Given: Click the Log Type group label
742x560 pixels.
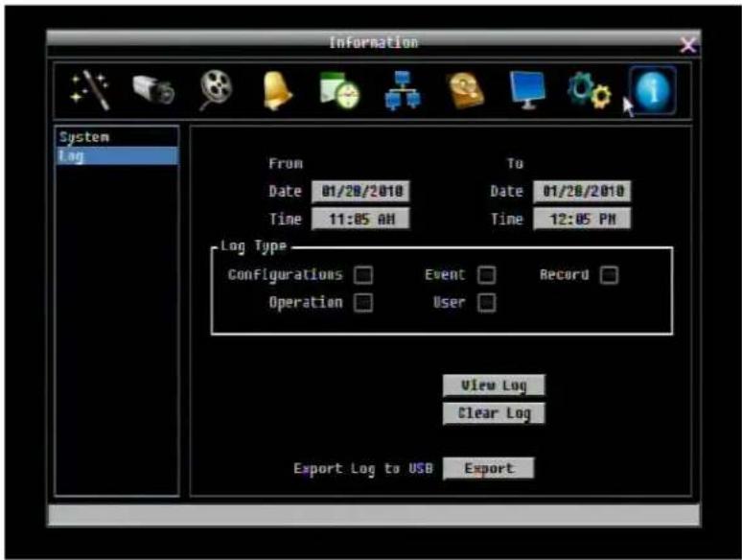Looking at the screenshot, I should point(254,246).
